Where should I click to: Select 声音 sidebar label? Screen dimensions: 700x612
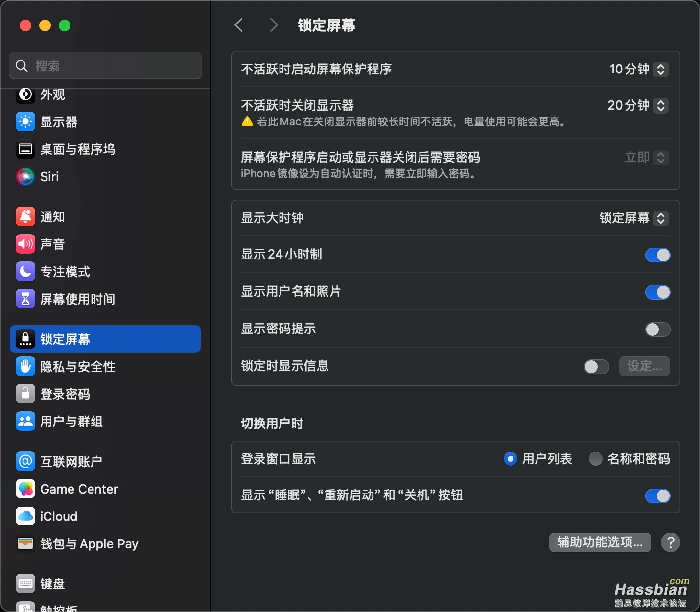point(52,244)
